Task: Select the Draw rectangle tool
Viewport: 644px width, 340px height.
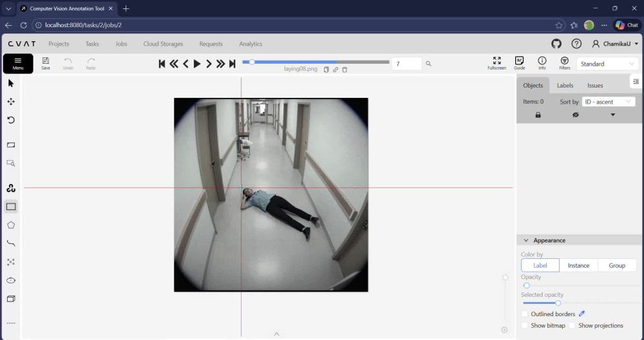Action: click(11, 207)
